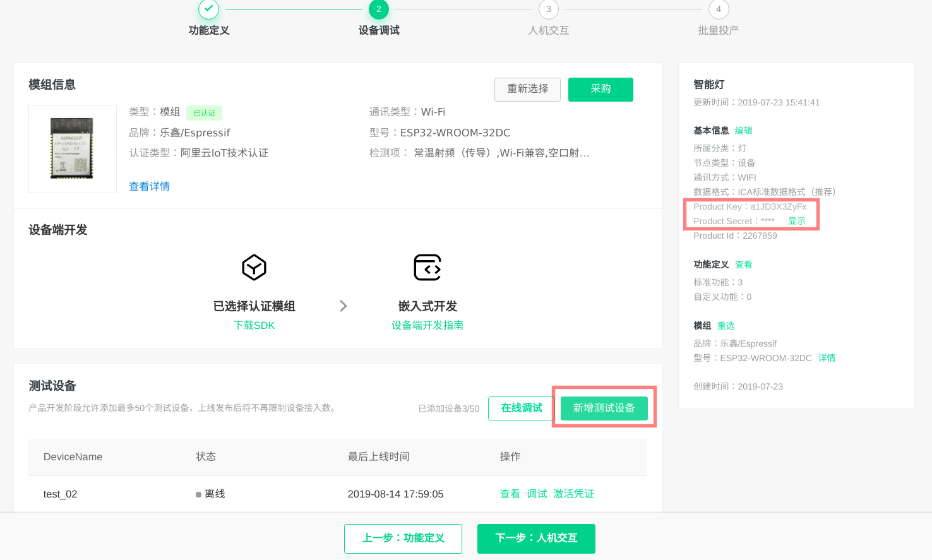Click the chevron arrow between development steps
Image resolution: width=932 pixels, height=560 pixels.
pos(343,306)
